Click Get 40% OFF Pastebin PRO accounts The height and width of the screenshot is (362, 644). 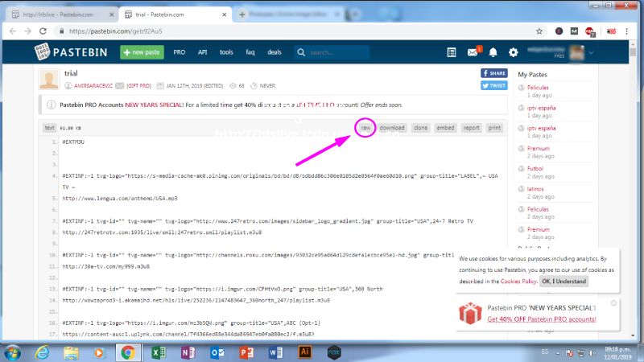point(541,319)
